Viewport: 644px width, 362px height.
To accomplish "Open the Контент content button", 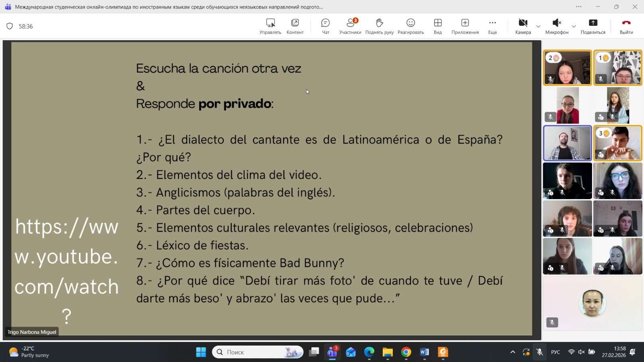I will point(295,26).
